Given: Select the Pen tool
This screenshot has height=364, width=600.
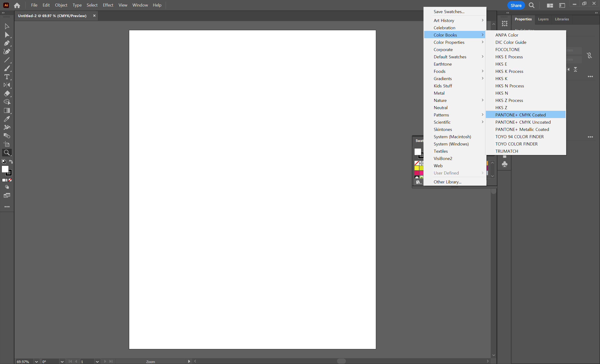Looking at the screenshot, I should tap(7, 43).
